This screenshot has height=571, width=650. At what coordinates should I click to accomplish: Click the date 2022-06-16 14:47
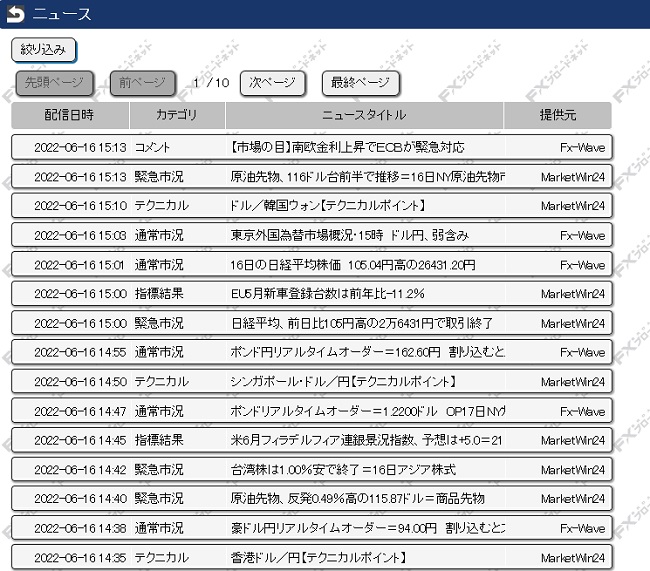[80, 411]
